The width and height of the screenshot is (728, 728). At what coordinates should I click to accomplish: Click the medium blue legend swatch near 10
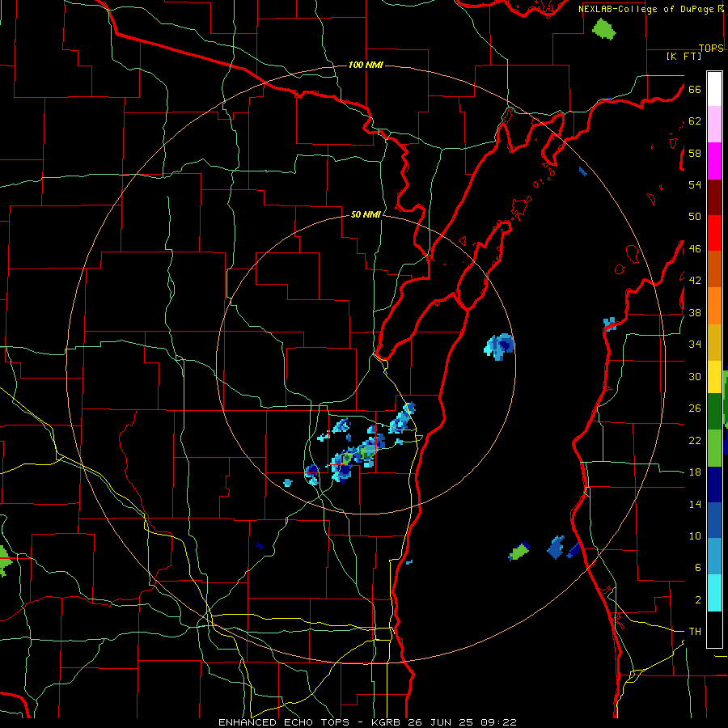pos(714,520)
